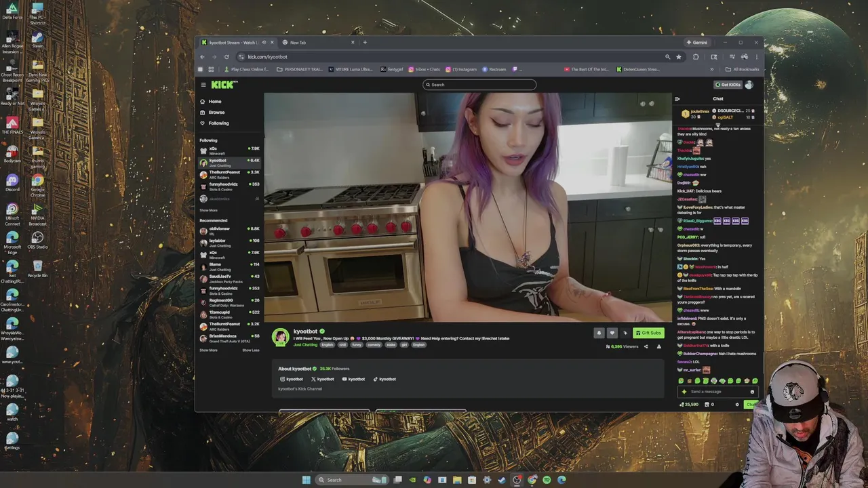This screenshot has width=868, height=488.
Task: Switch to the New Tab browser tab
Action: tap(319, 42)
